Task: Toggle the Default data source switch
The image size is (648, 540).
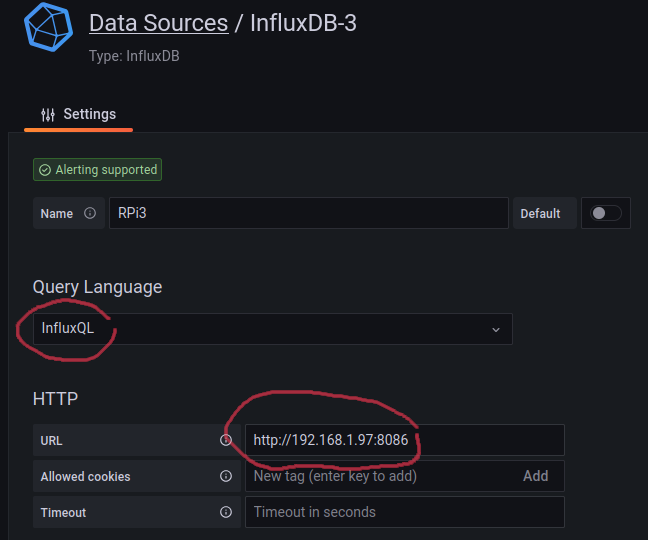Action: pyautogui.click(x=605, y=213)
